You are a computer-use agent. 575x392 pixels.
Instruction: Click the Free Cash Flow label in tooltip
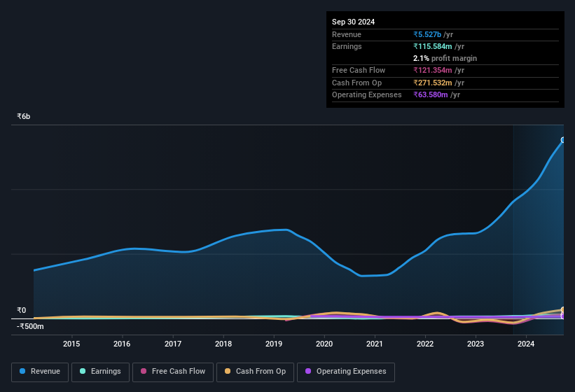[359, 70]
